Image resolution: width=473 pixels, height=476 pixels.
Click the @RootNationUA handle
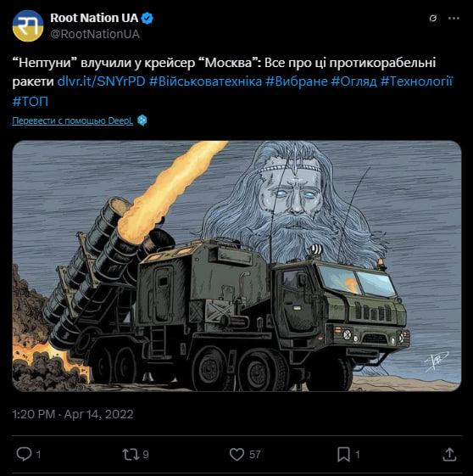point(95,34)
